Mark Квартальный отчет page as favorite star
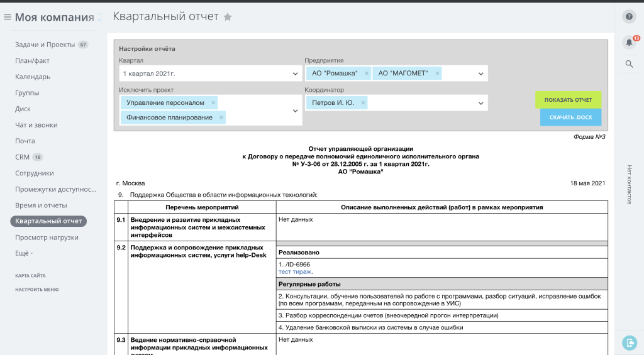The width and height of the screenshot is (644, 355). point(228,17)
